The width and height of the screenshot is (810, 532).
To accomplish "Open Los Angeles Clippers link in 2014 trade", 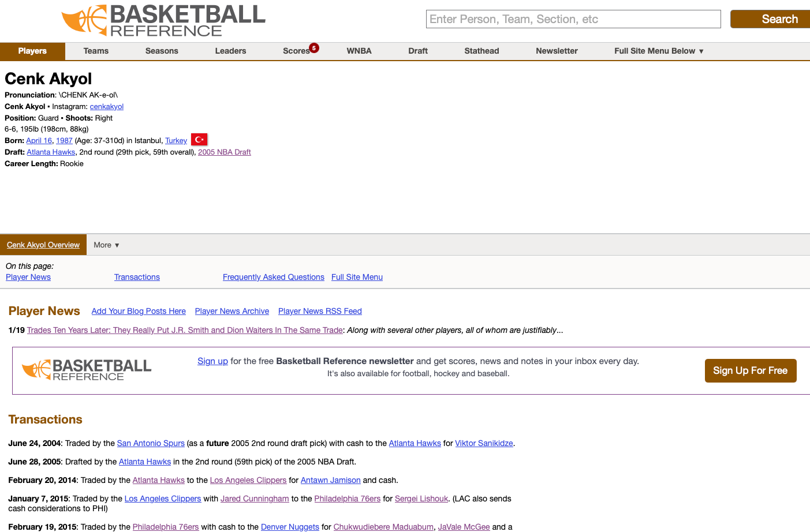I will coord(248,480).
